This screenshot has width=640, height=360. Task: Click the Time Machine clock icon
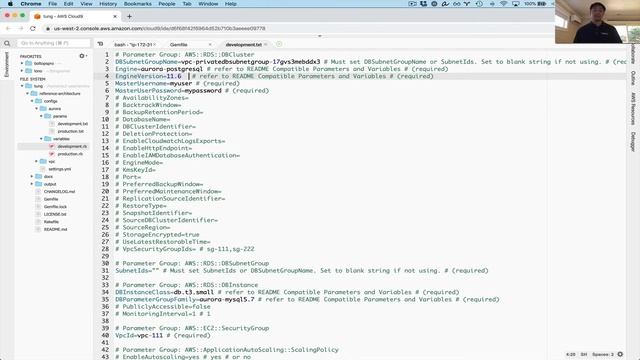[x=479, y=4]
